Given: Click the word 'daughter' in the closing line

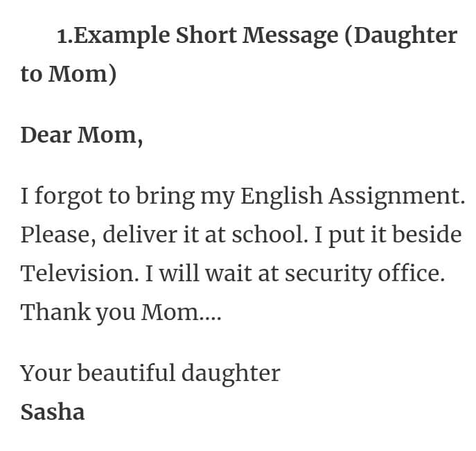Looking at the screenshot, I should coord(231,374).
